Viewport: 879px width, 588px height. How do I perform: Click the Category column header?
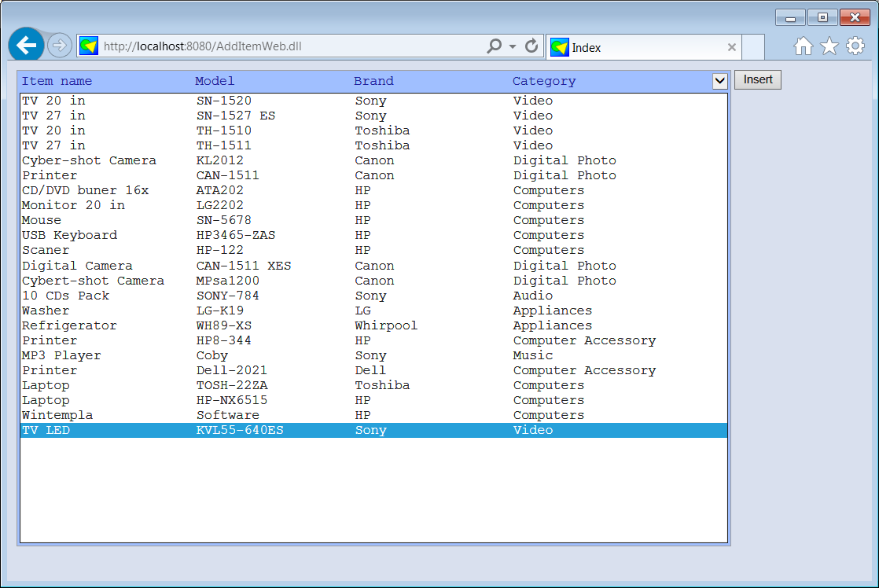coord(544,81)
